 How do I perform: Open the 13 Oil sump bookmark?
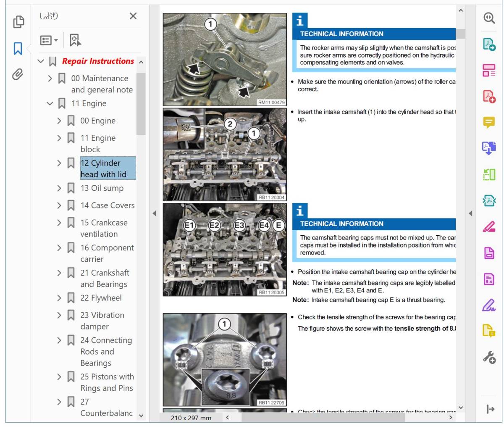[x=102, y=188]
